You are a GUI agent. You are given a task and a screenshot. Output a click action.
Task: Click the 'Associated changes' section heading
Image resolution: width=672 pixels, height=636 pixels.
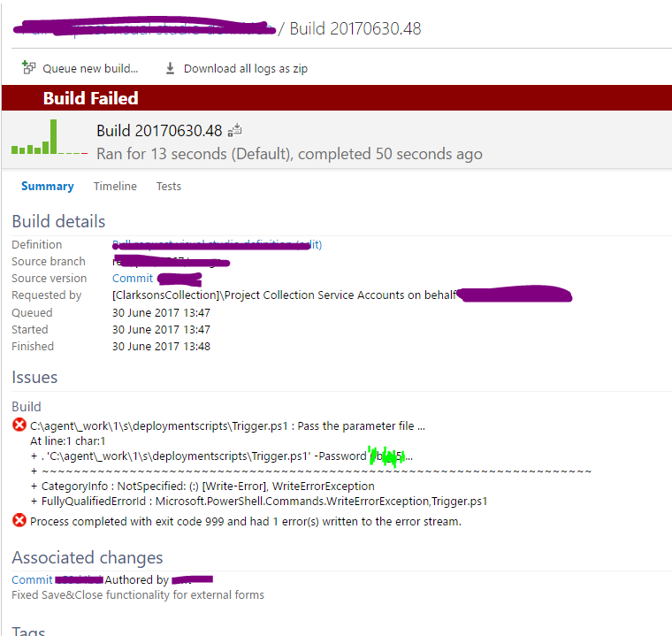pos(88,557)
